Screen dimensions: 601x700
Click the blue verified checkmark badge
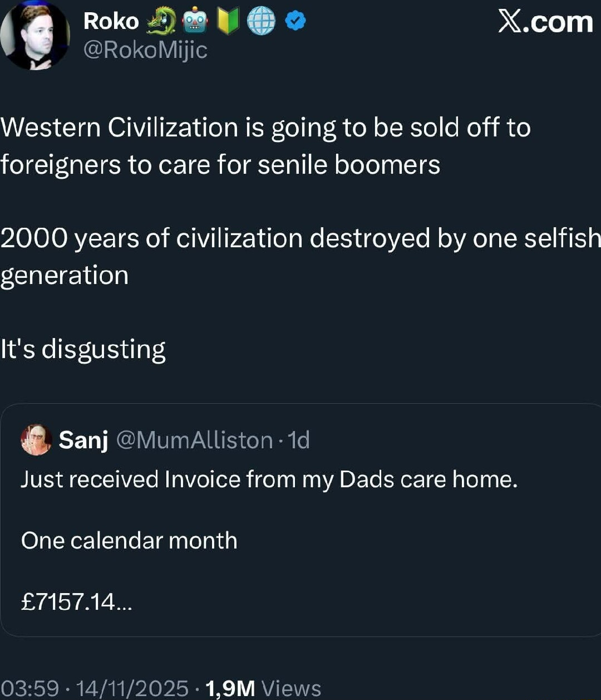[x=295, y=22]
